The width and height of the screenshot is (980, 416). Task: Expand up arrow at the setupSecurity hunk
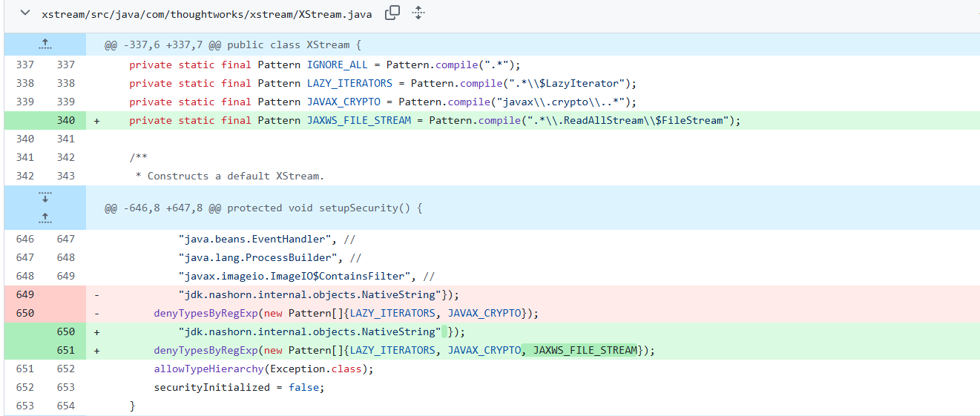pos(45,218)
